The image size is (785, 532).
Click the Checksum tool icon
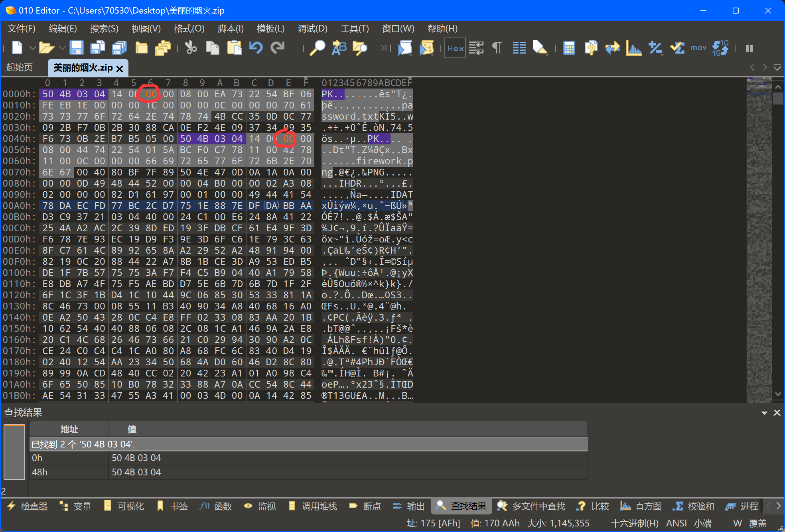pos(677,48)
